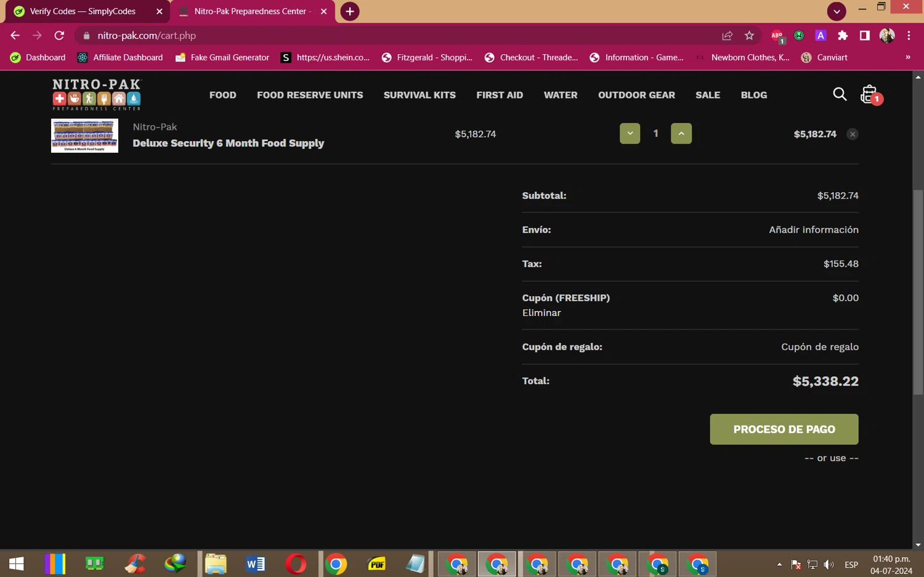Open the Chrome profile avatar
Viewport: 924px width, 577px height.
coord(887,36)
